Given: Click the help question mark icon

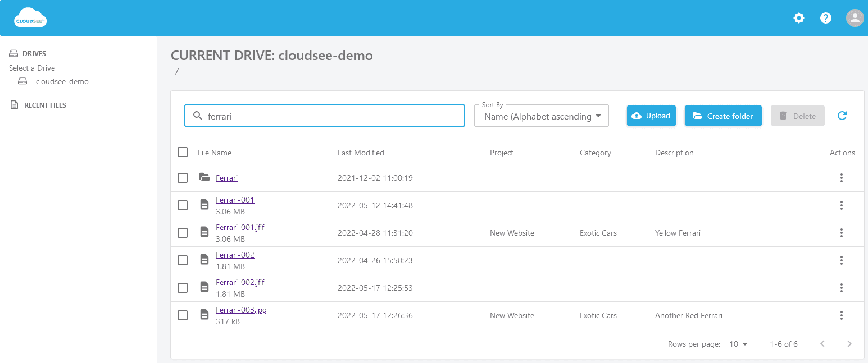Looking at the screenshot, I should (x=825, y=18).
